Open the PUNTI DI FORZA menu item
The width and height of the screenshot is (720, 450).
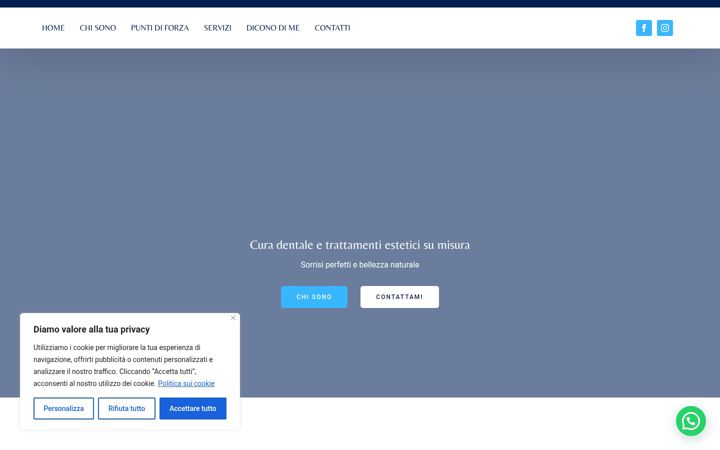coord(160,28)
